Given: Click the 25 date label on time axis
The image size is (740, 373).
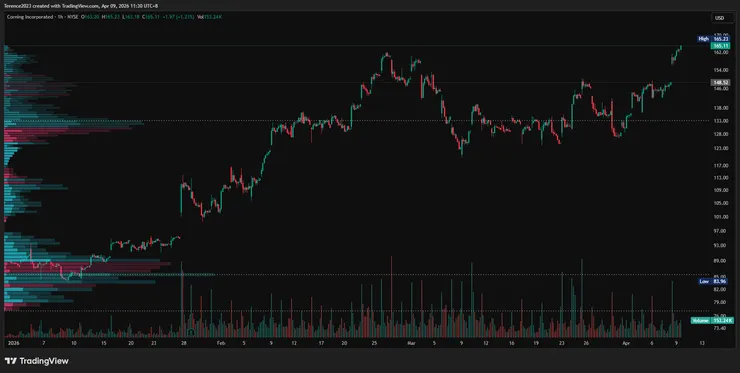Looking at the screenshot, I should [374, 343].
